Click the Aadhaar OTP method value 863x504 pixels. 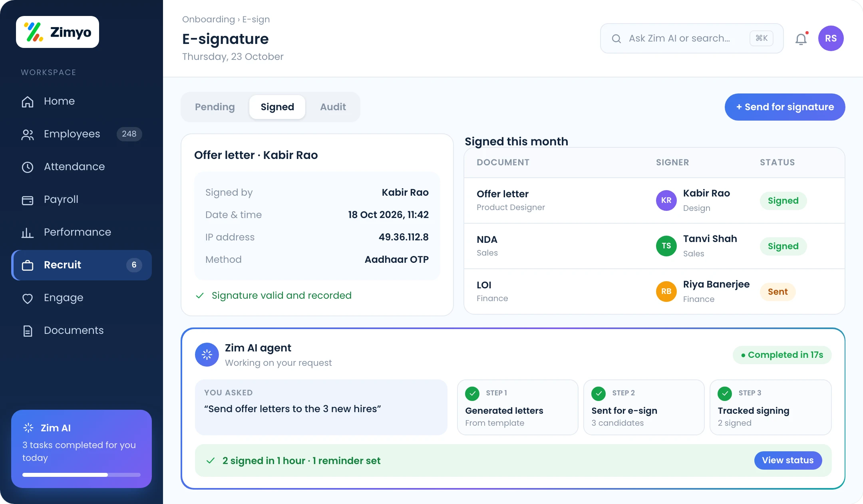397,260
